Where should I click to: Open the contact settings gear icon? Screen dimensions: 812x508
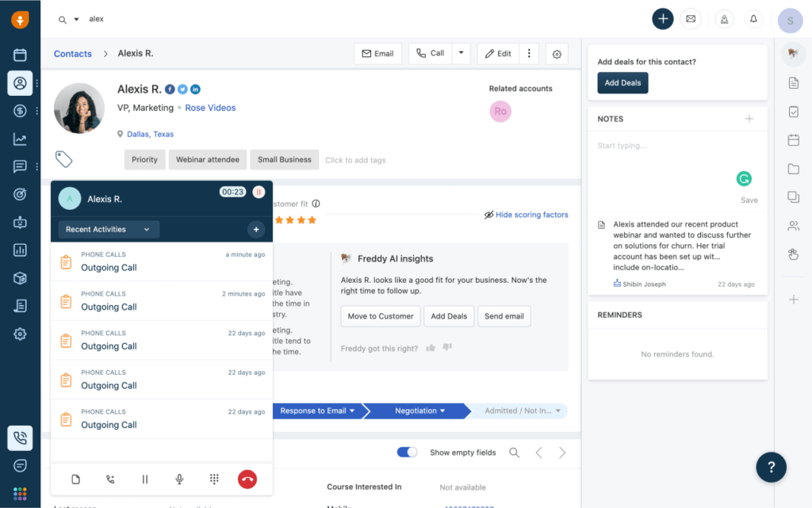[x=557, y=54]
